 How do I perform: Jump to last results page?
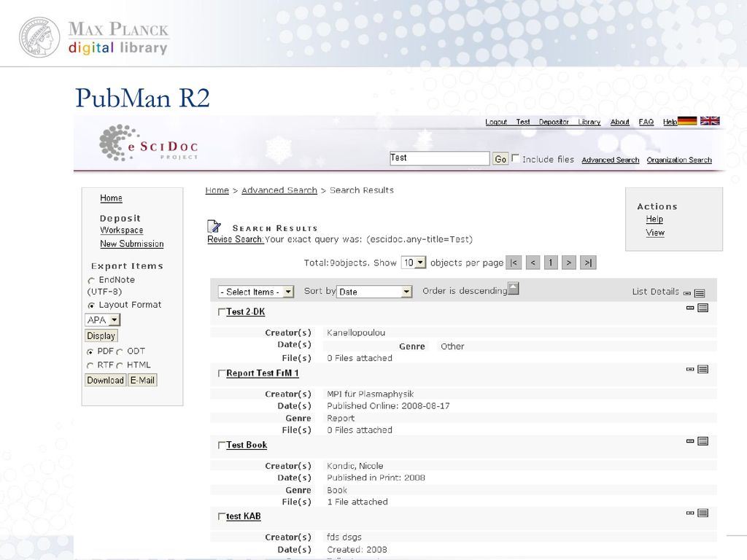pyautogui.click(x=589, y=262)
